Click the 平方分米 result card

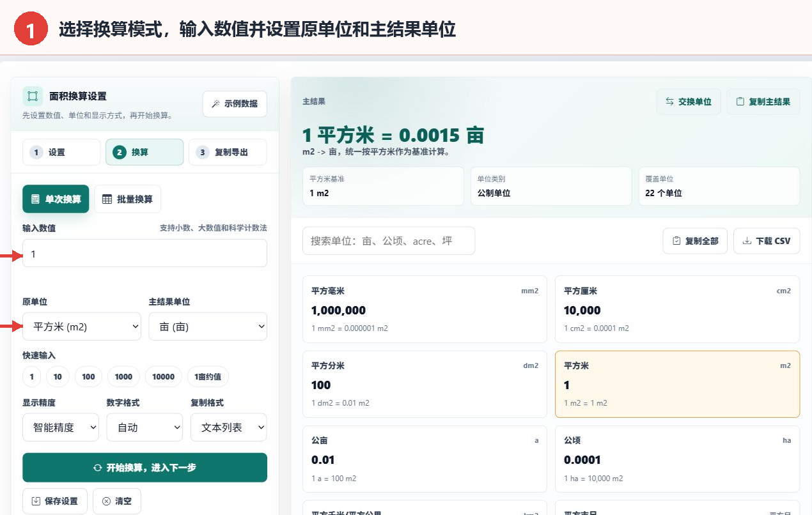pyautogui.click(x=425, y=384)
